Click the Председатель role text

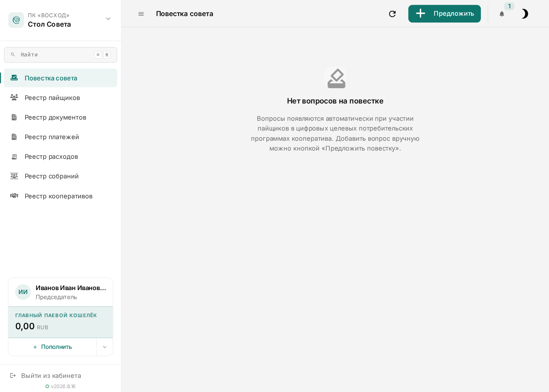pos(56,297)
